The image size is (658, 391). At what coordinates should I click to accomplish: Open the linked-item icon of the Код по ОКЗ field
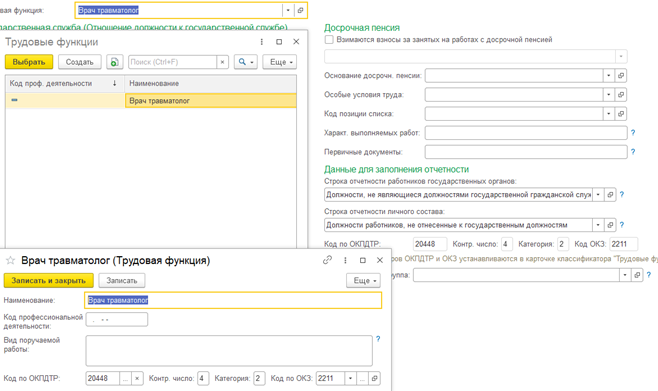pyautogui.click(x=374, y=378)
